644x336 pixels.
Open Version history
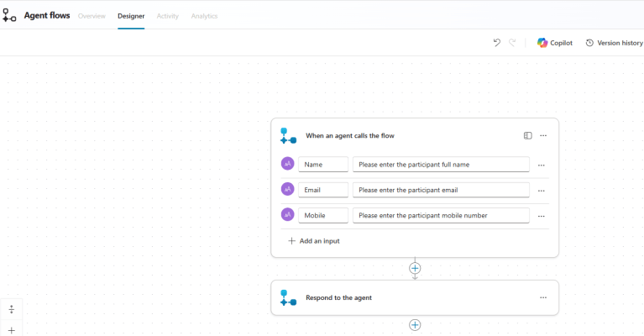tap(614, 43)
